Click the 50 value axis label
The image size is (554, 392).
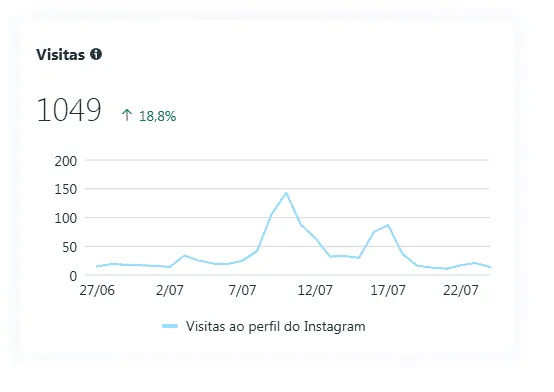click(x=69, y=247)
